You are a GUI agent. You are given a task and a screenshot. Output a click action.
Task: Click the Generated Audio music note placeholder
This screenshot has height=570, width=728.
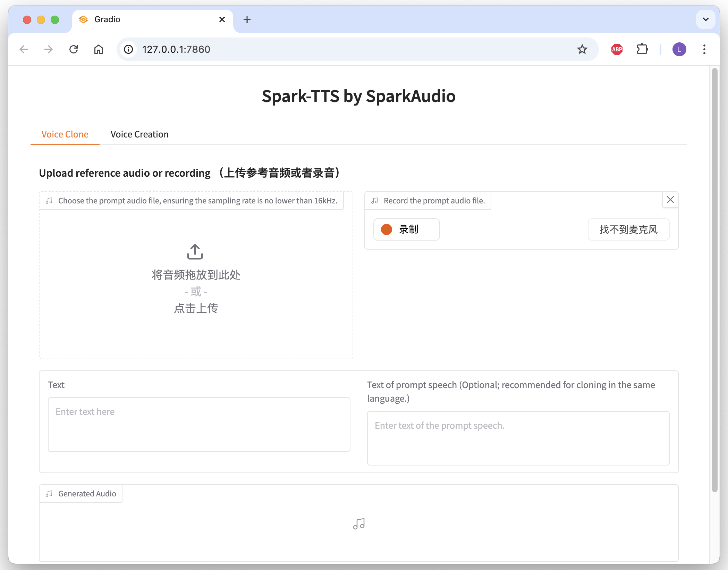point(359,524)
